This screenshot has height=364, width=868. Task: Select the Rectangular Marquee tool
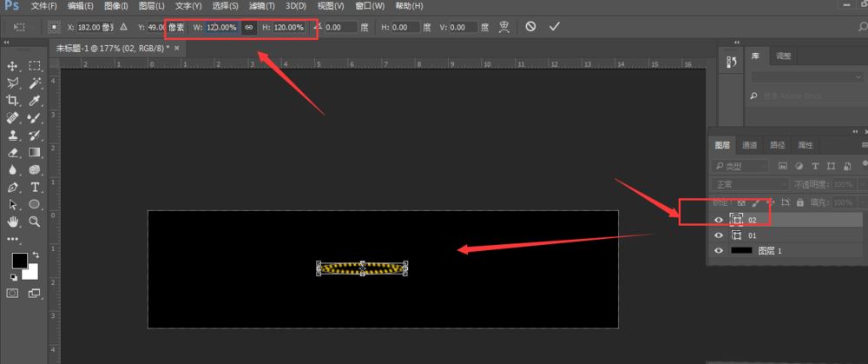pos(35,66)
